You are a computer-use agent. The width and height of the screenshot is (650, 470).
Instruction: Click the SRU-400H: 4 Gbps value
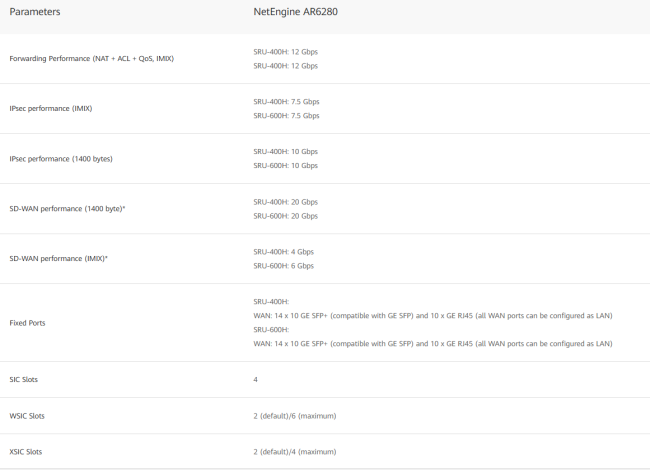tap(283, 251)
